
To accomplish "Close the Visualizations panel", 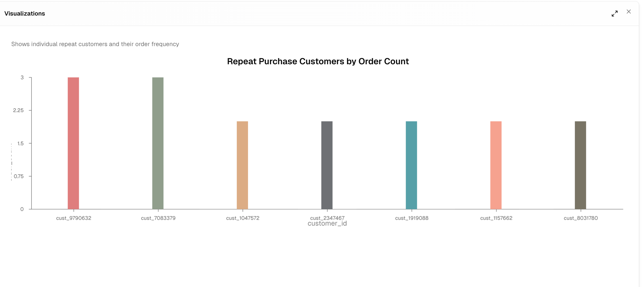I will click(628, 12).
